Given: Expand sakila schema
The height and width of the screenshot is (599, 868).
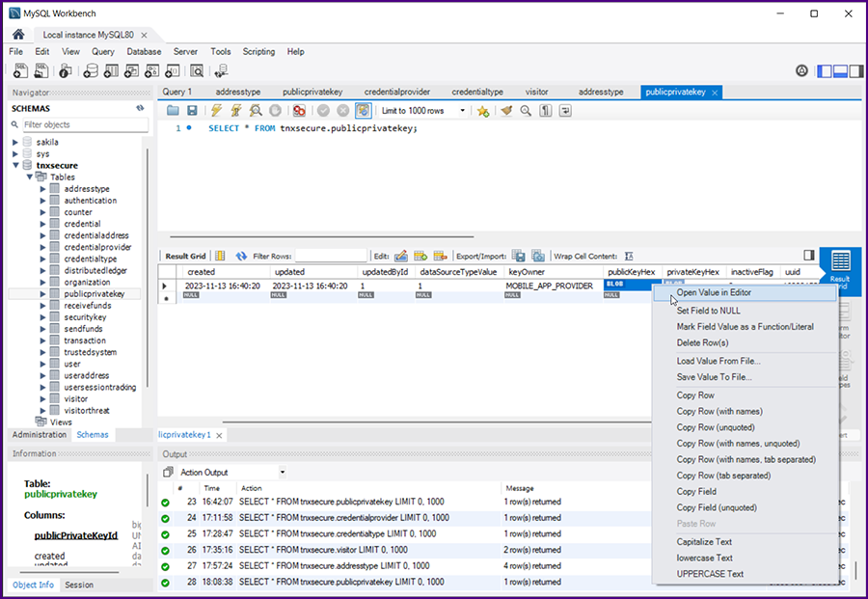Looking at the screenshot, I should coord(15,142).
